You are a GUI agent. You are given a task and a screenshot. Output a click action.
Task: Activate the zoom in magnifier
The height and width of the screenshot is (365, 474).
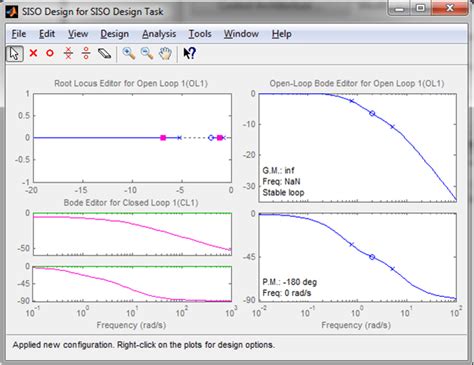(129, 53)
